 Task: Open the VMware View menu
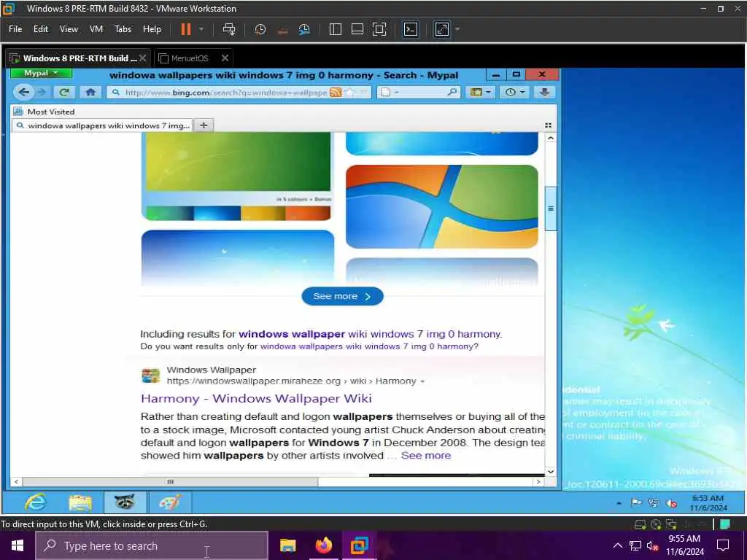[x=69, y=29]
